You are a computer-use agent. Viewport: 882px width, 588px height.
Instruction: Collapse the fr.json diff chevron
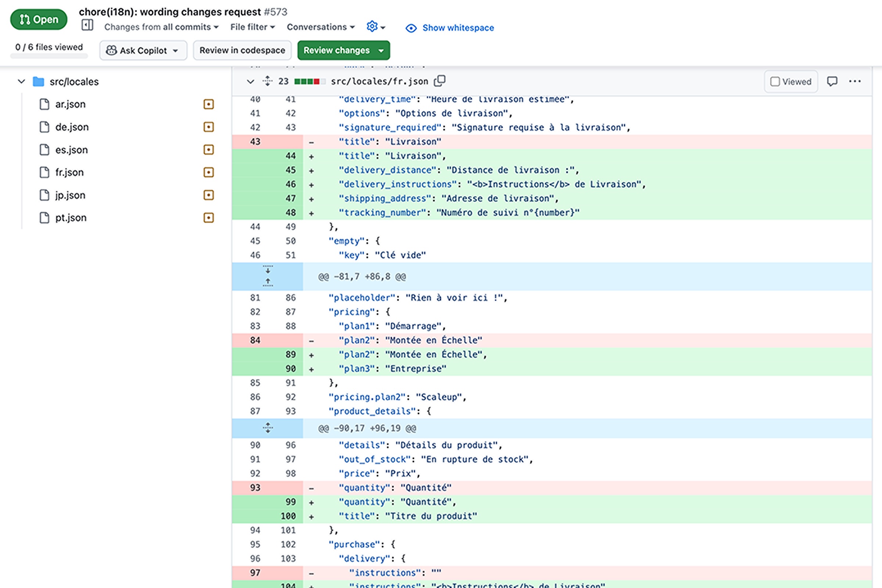point(250,81)
